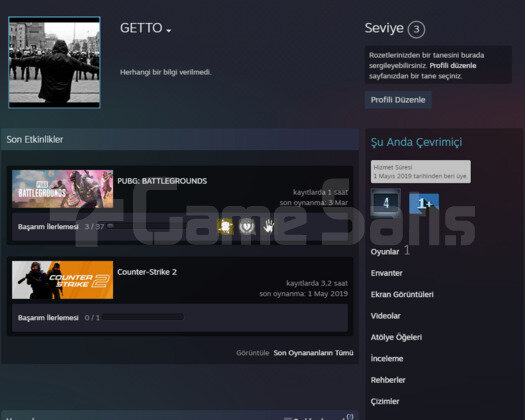Open the Counter-Strike 2 title link

[x=147, y=272]
